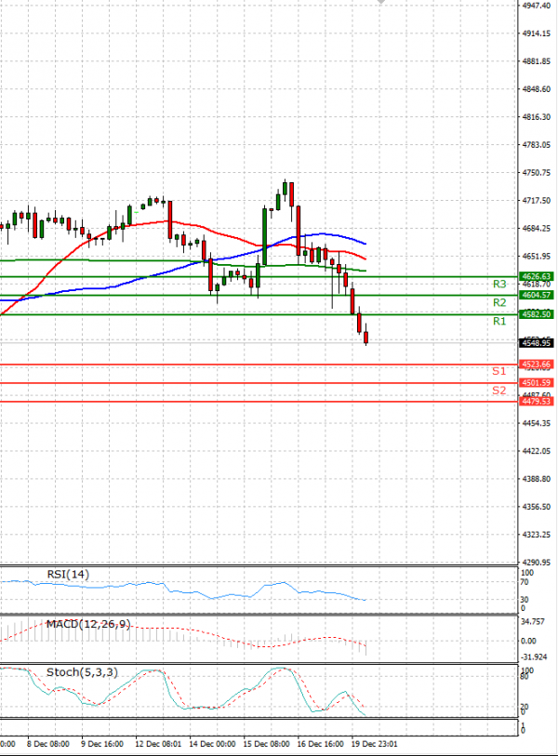Click the 4684.25 price axis value
The height and width of the screenshot is (756, 558).
coord(537,229)
